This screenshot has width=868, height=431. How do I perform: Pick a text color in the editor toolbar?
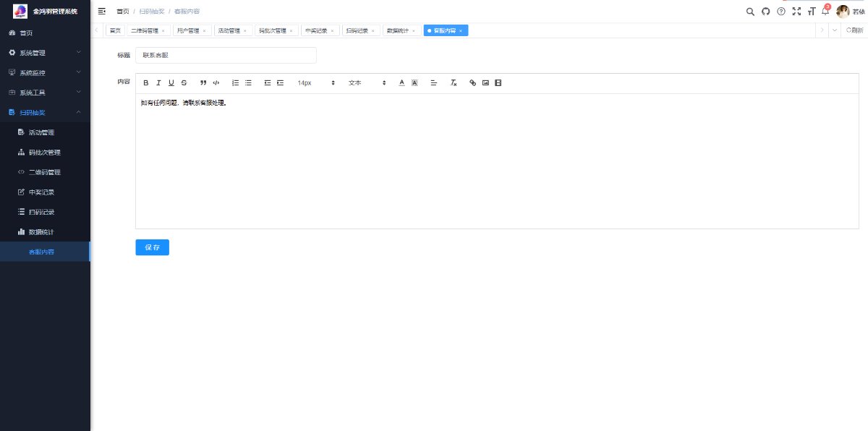coord(402,83)
